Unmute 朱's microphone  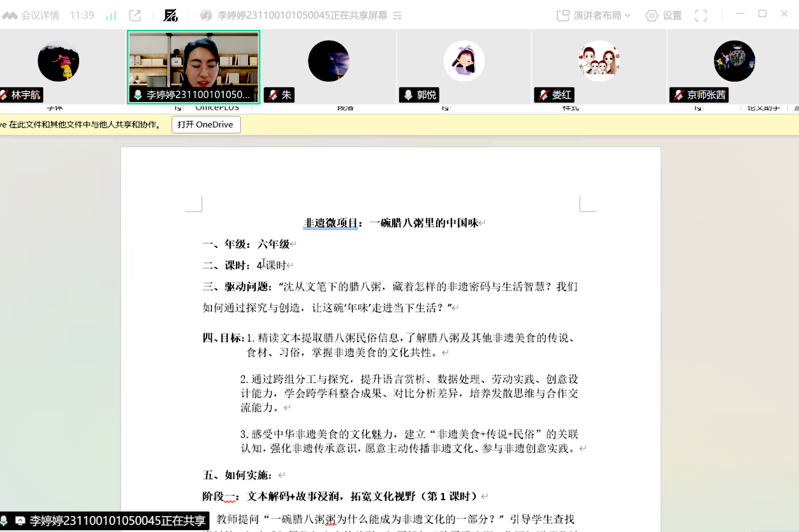click(270, 94)
